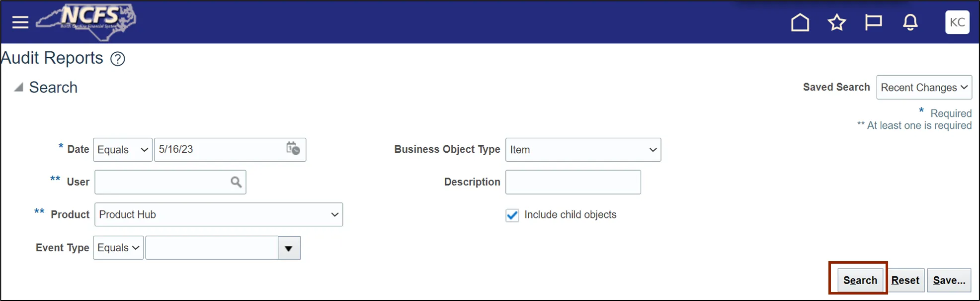This screenshot has width=980, height=301.
Task: Show notifications bell
Action: [910, 22]
